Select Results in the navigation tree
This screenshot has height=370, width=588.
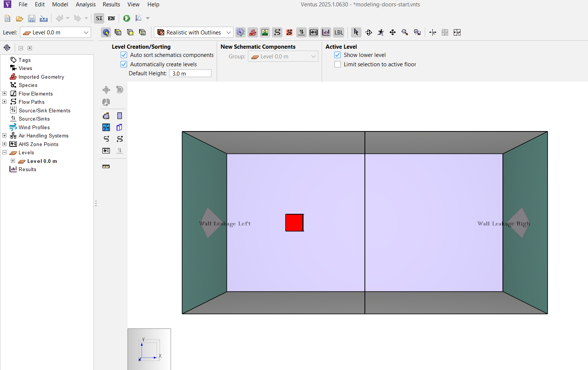click(27, 169)
